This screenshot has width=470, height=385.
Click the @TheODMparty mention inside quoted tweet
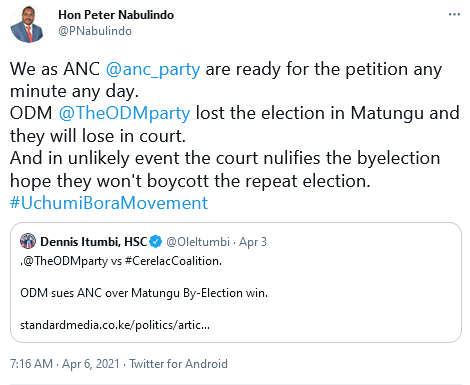click(x=65, y=261)
